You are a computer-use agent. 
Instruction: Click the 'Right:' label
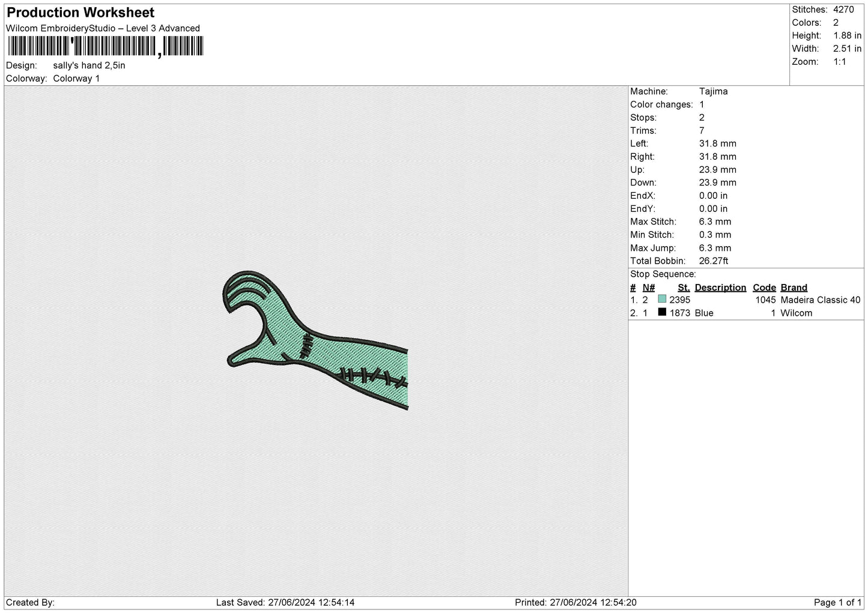tap(642, 157)
